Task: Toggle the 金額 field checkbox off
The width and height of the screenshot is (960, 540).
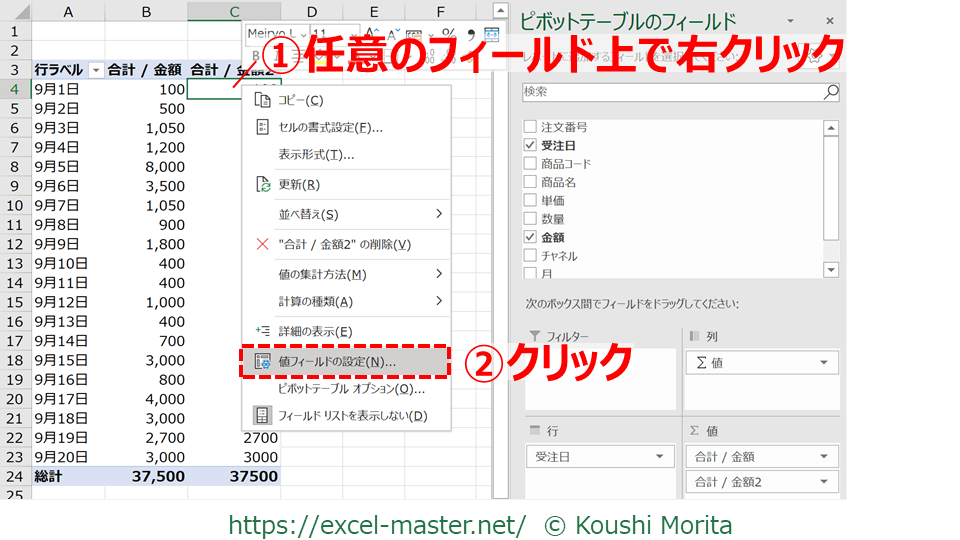Action: (x=530, y=238)
